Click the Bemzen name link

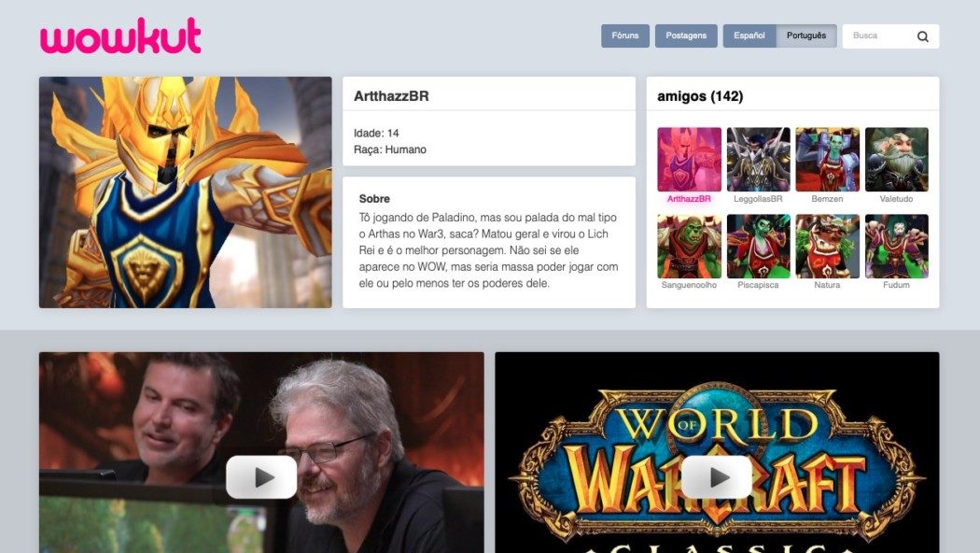click(827, 199)
